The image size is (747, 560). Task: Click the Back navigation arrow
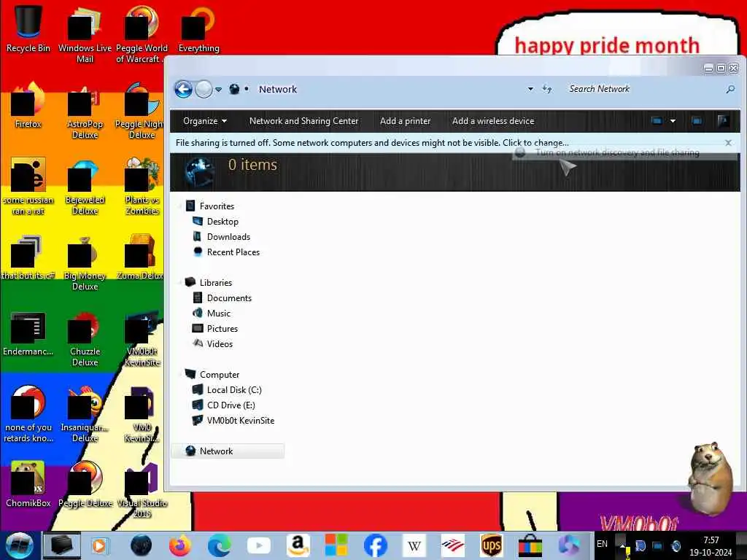(x=183, y=89)
